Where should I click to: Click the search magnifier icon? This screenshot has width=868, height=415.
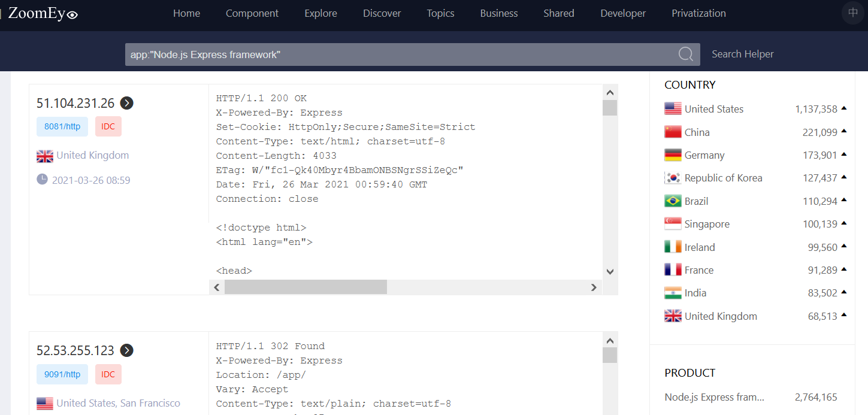click(x=685, y=54)
